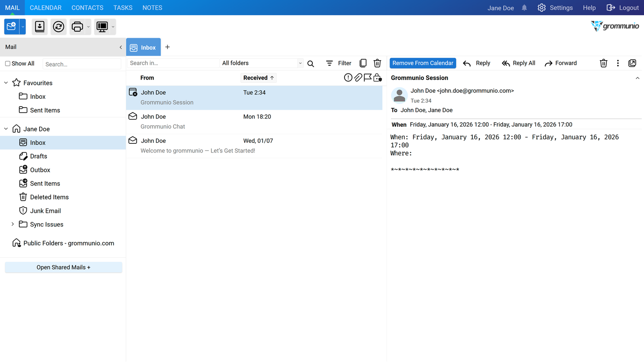Click the sender avatar icon
The height and width of the screenshot is (362, 644).
point(399,95)
